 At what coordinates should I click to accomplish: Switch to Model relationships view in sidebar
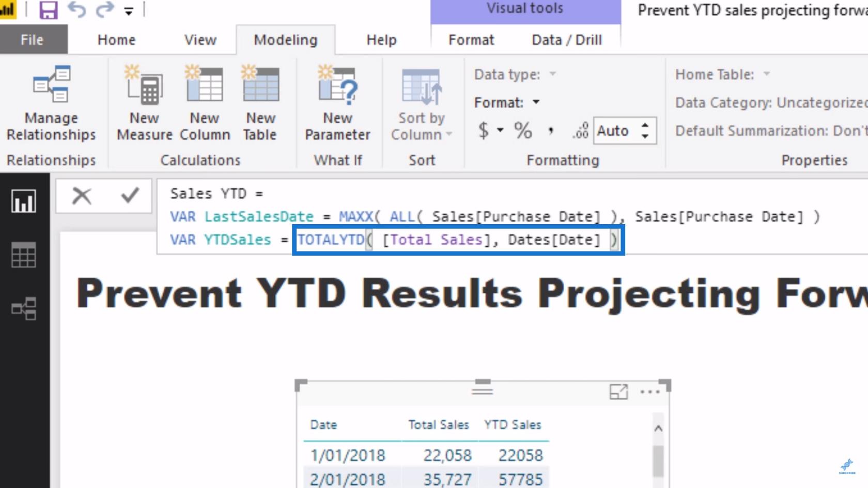[x=24, y=308]
